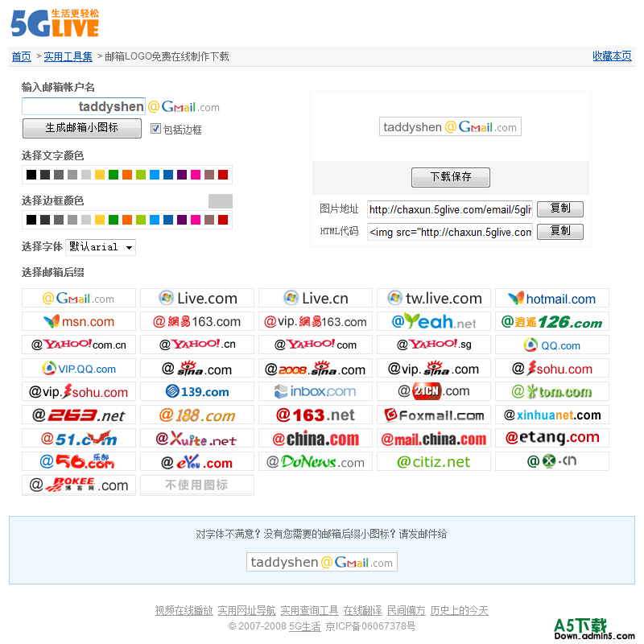Select the inbox.com suffix logo
The height and width of the screenshot is (644, 644).
(316, 392)
